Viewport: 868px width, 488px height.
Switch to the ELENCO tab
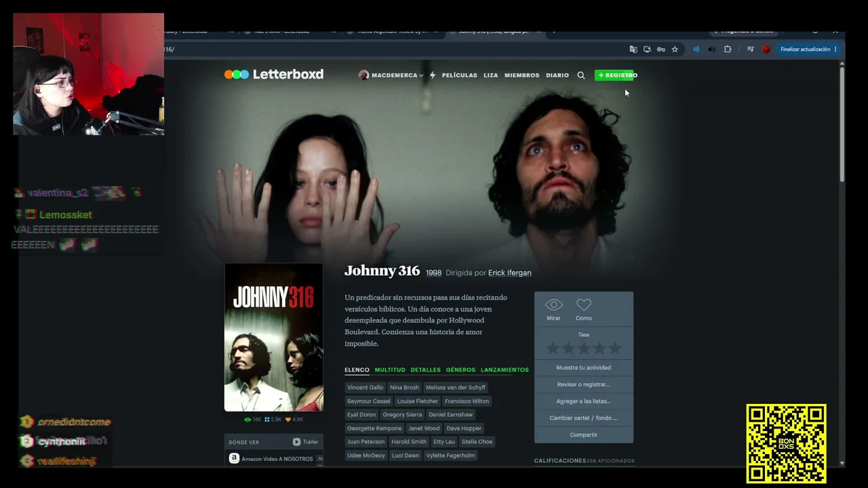pyautogui.click(x=357, y=370)
